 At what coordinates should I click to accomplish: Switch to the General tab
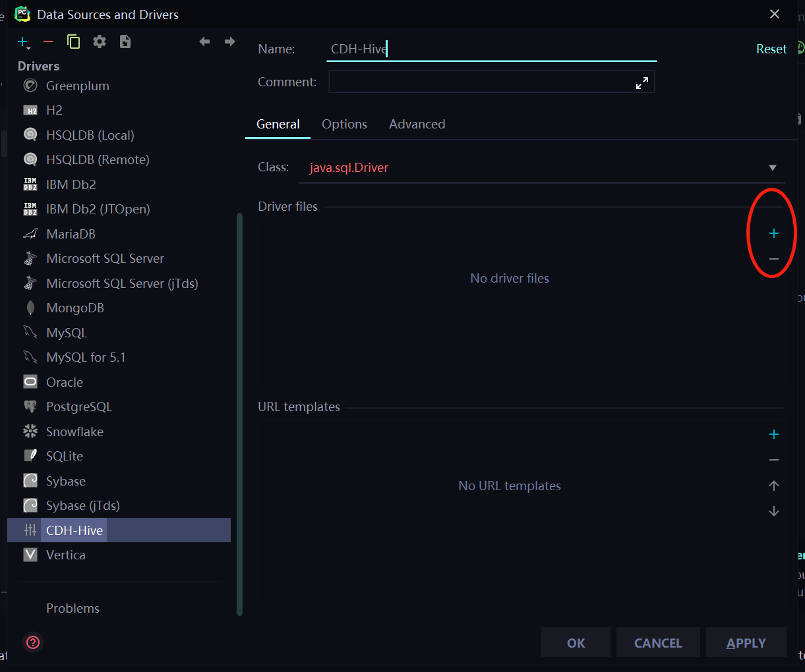[x=278, y=124]
